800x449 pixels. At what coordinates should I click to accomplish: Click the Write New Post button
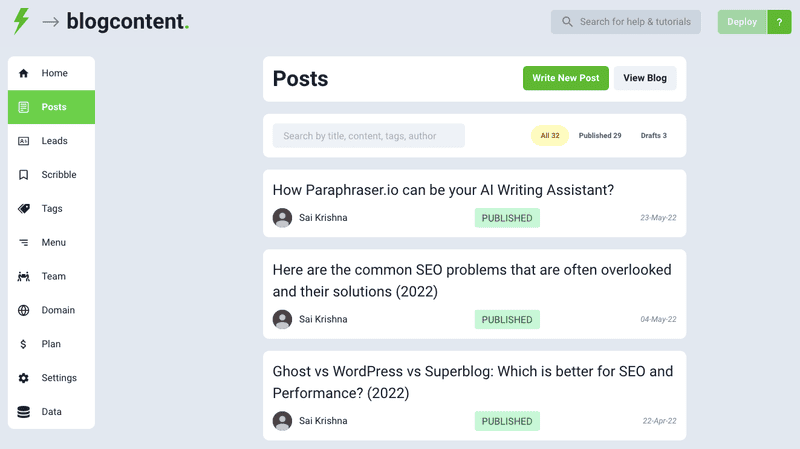click(565, 78)
